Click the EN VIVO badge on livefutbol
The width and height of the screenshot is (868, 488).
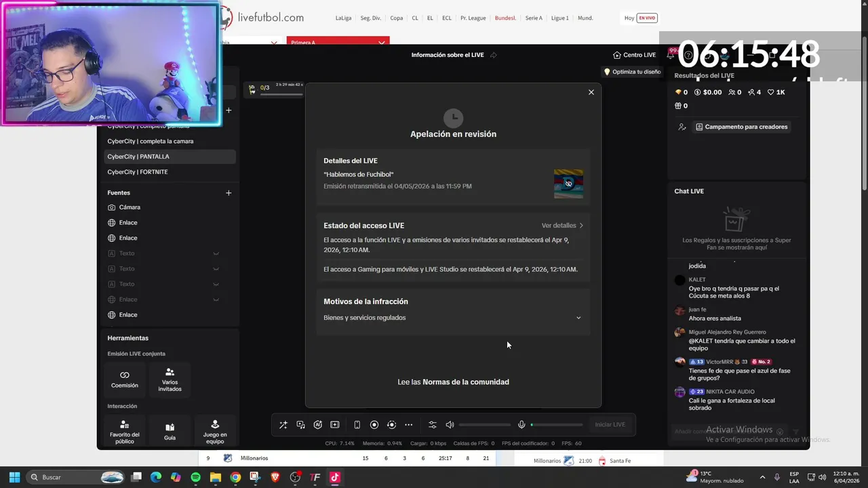(x=647, y=18)
